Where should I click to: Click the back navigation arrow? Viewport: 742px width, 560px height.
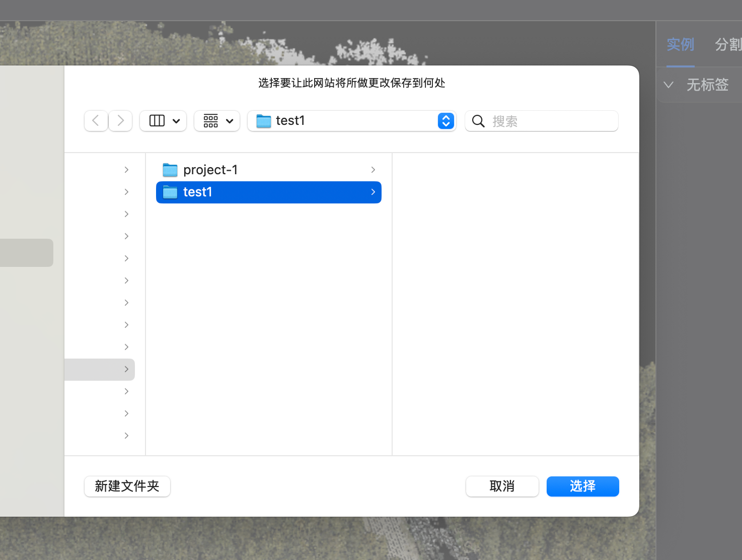tap(96, 121)
